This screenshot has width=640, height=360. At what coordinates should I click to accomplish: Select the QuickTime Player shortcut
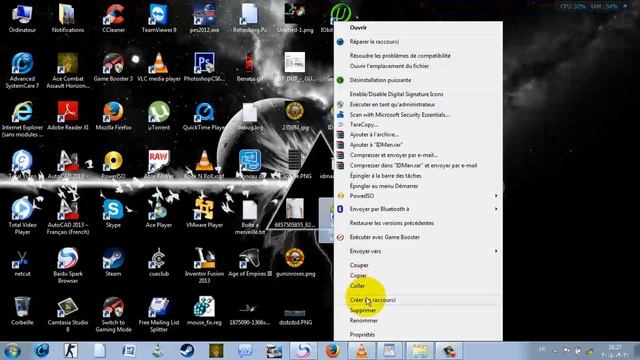[204, 116]
